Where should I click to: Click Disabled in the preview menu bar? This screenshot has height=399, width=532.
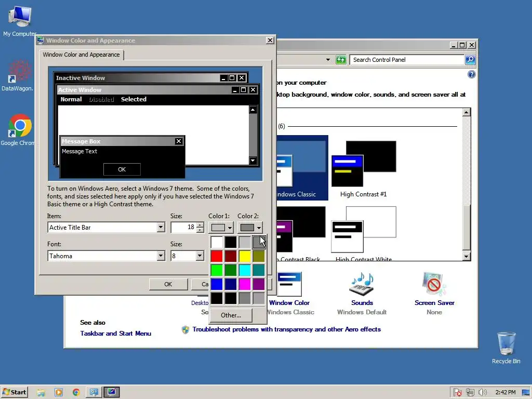click(101, 99)
